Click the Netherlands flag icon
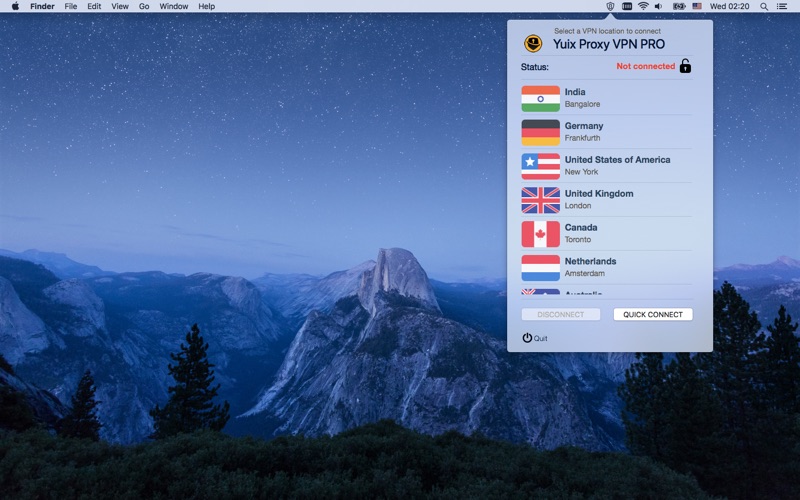The image size is (800, 500). (540, 267)
